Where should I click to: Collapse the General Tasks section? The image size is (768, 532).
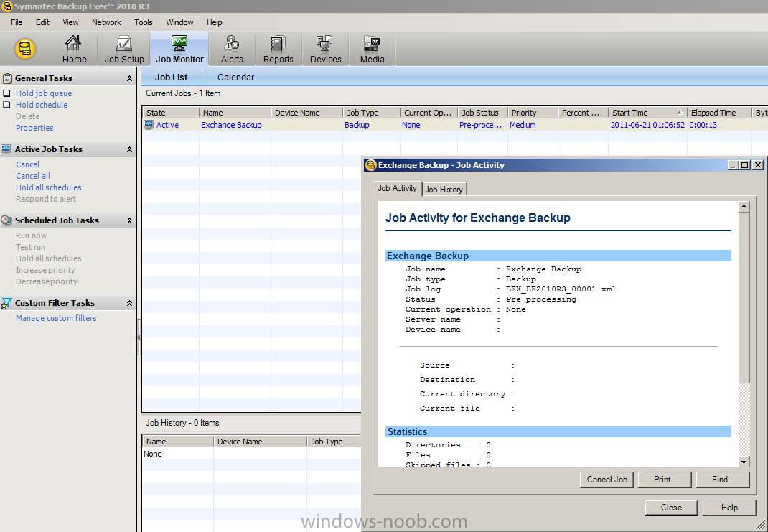pyautogui.click(x=129, y=78)
